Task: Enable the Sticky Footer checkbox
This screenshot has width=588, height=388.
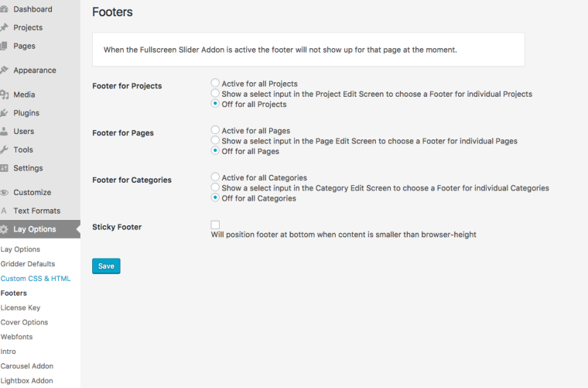Action: point(216,225)
